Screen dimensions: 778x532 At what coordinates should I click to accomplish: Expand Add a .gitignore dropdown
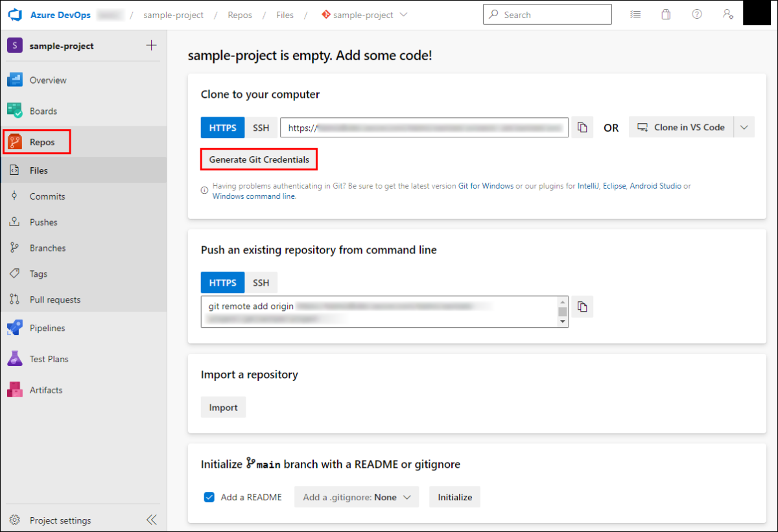pyautogui.click(x=357, y=497)
